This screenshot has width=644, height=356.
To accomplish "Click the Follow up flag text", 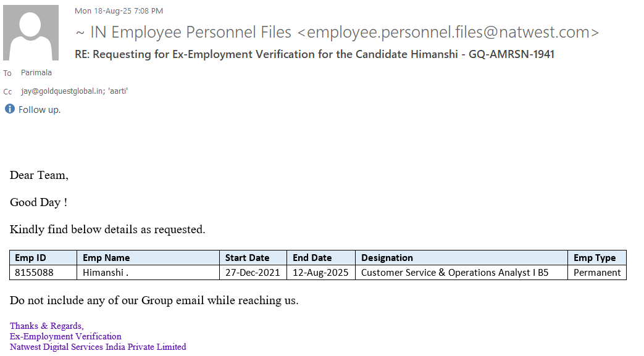I will (40, 110).
